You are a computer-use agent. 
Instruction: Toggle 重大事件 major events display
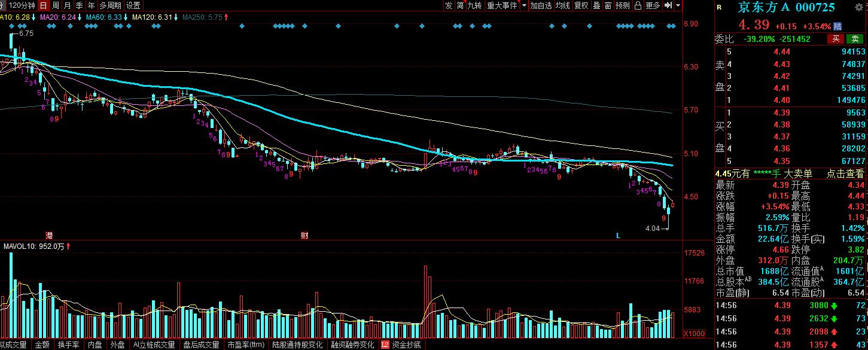(x=502, y=5)
